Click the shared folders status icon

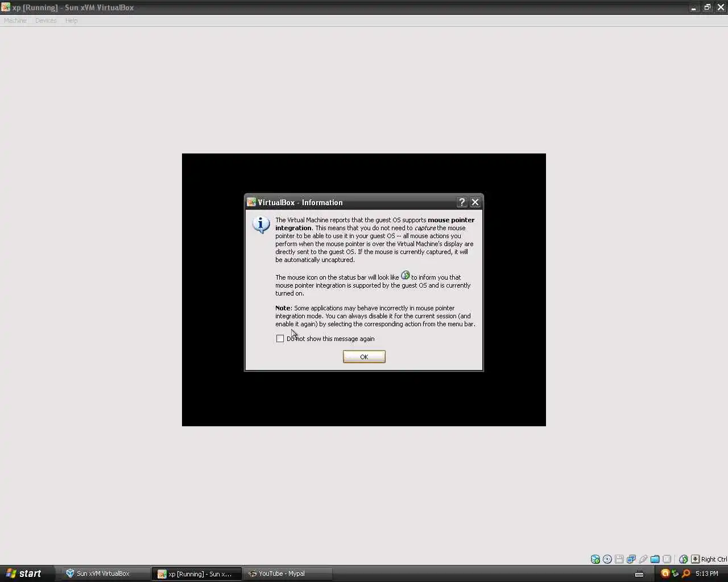(x=655, y=559)
